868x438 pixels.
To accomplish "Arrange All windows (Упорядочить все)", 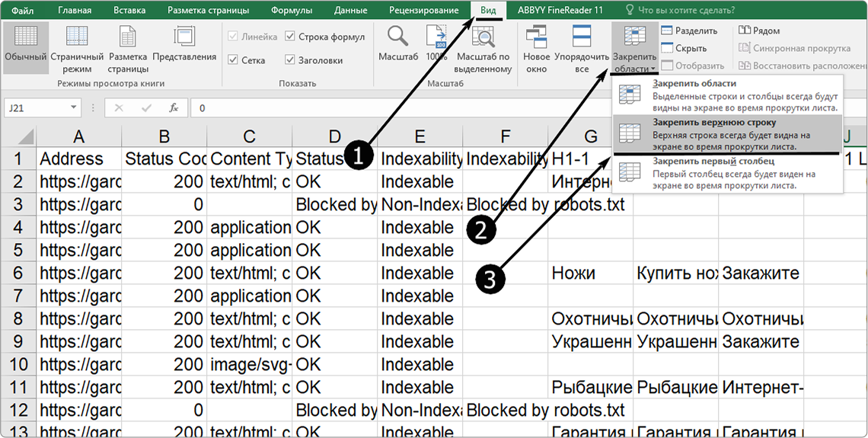I will point(581,50).
